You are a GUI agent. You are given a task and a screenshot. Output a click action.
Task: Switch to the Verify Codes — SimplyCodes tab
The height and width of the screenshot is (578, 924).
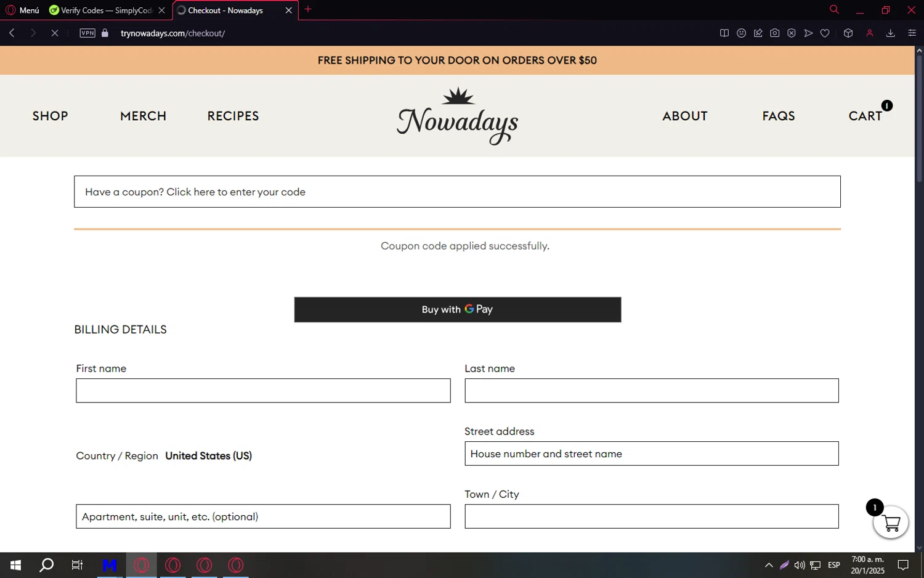point(100,10)
